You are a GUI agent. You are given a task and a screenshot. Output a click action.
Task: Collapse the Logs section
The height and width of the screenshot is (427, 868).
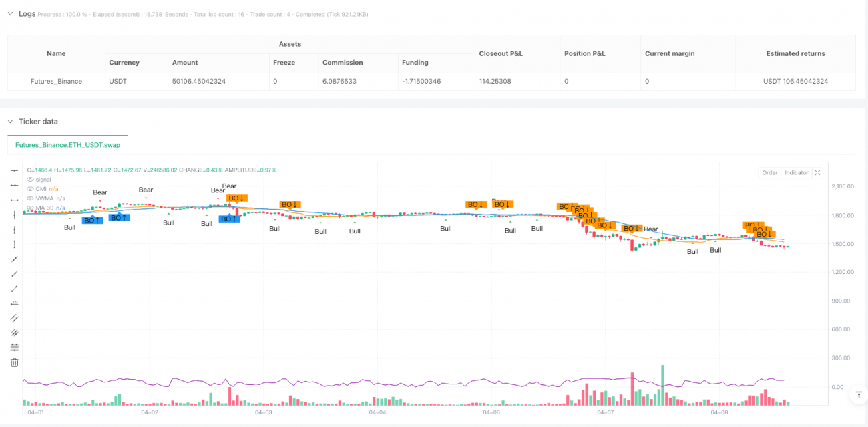(10, 14)
